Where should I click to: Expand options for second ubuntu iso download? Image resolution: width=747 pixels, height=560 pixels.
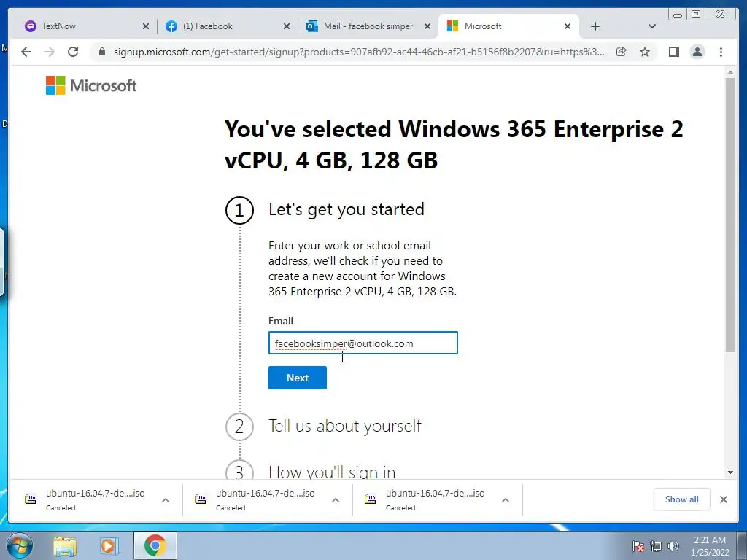[x=336, y=500]
